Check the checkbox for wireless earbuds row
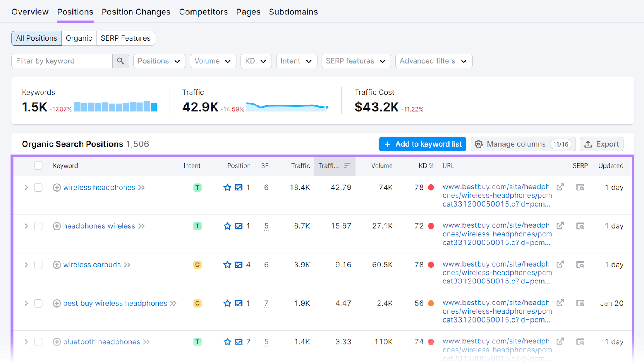The height and width of the screenshot is (364, 644). coord(38,265)
